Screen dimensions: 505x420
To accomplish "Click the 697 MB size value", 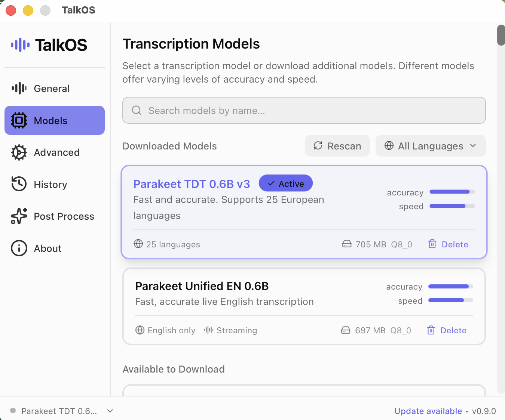I will coord(370,330).
